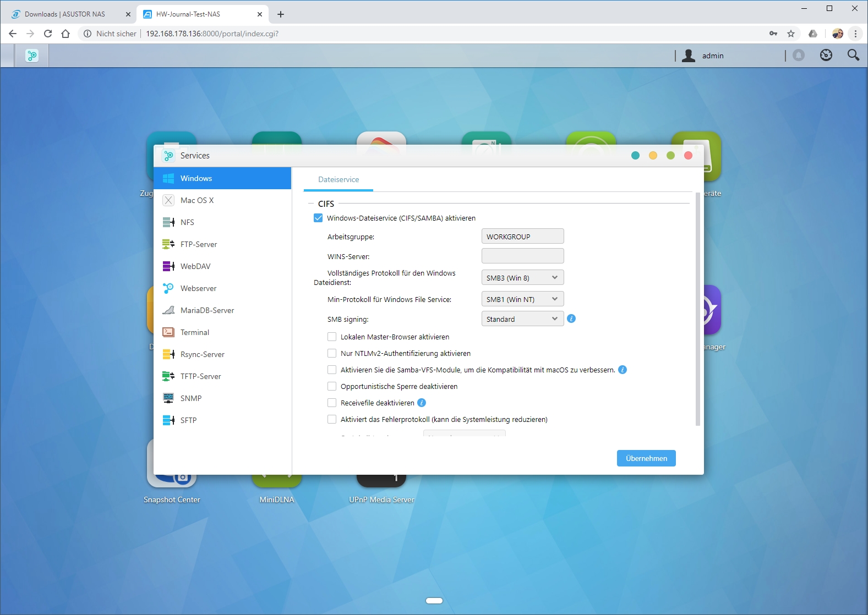Click the Services window yellow minimize dot
The width and height of the screenshot is (868, 615).
[653, 156]
